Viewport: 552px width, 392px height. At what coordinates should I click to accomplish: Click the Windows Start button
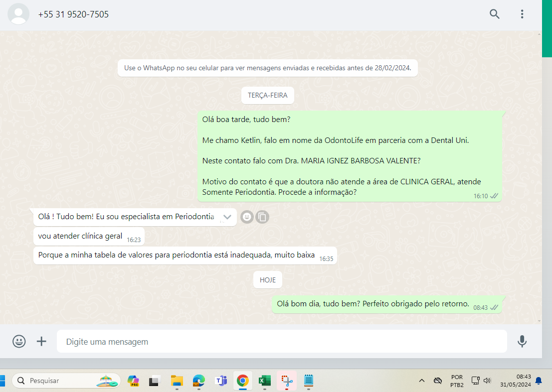[x=2, y=381]
